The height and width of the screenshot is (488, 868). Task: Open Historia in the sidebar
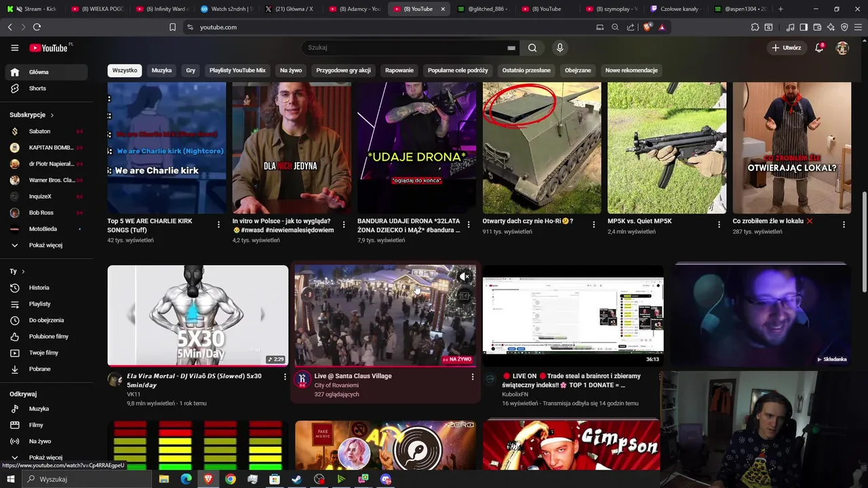(x=46, y=287)
